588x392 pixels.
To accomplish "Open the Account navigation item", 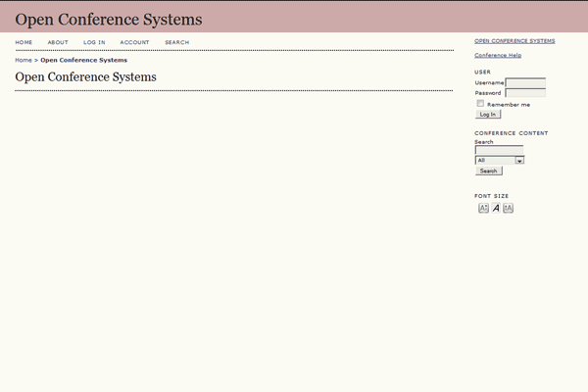I will 134,43.
